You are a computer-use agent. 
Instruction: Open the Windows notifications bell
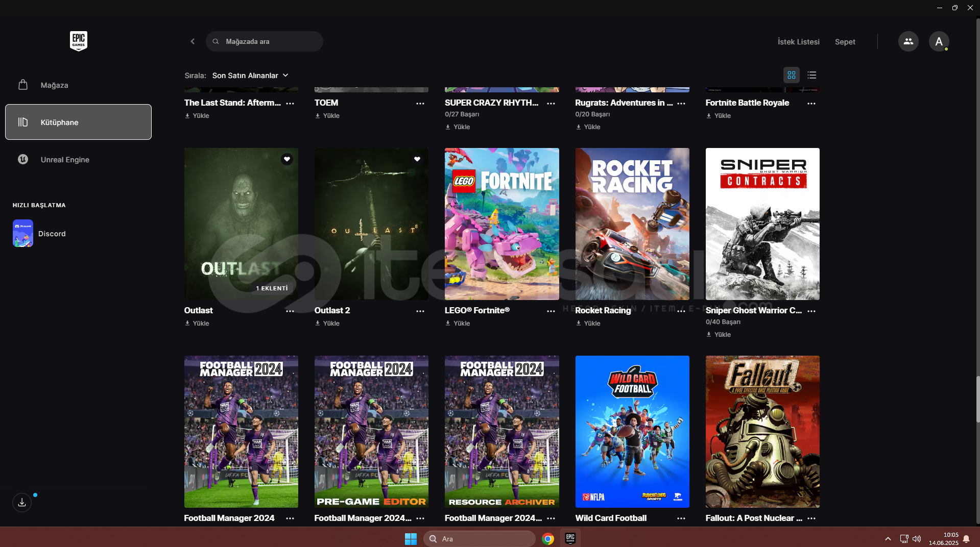point(966,539)
